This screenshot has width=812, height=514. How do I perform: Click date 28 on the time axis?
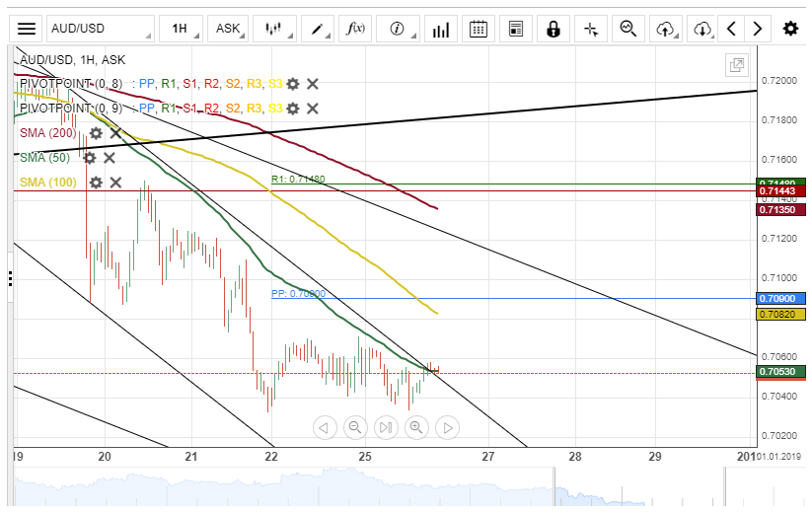575,457
